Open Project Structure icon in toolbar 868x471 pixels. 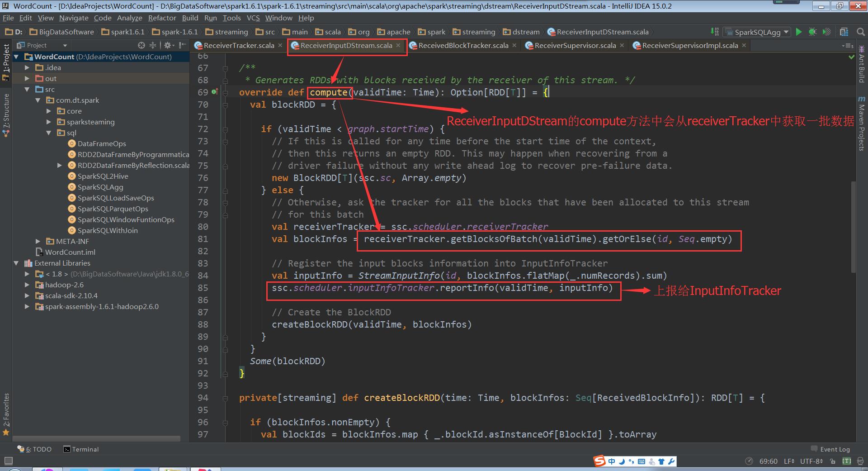[844, 32]
